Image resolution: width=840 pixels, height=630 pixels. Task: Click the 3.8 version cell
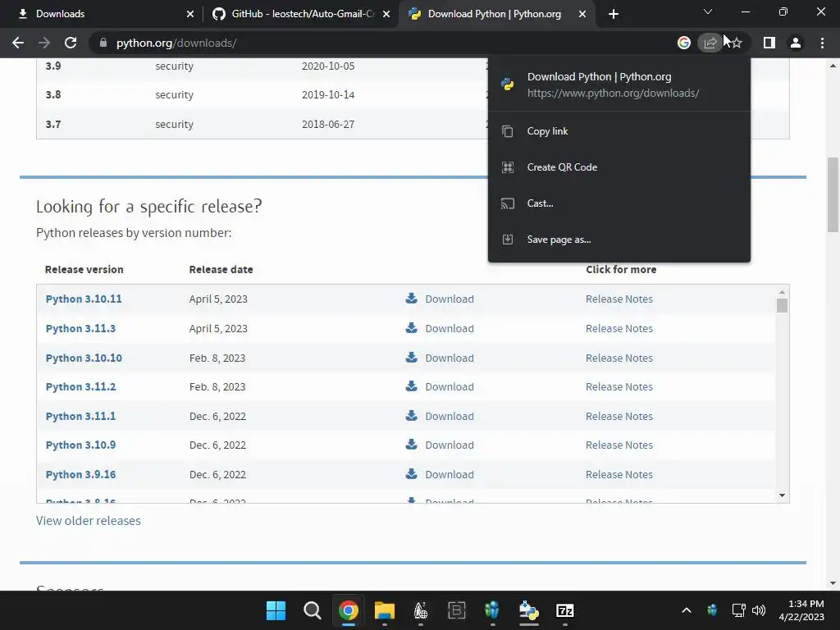coord(53,95)
